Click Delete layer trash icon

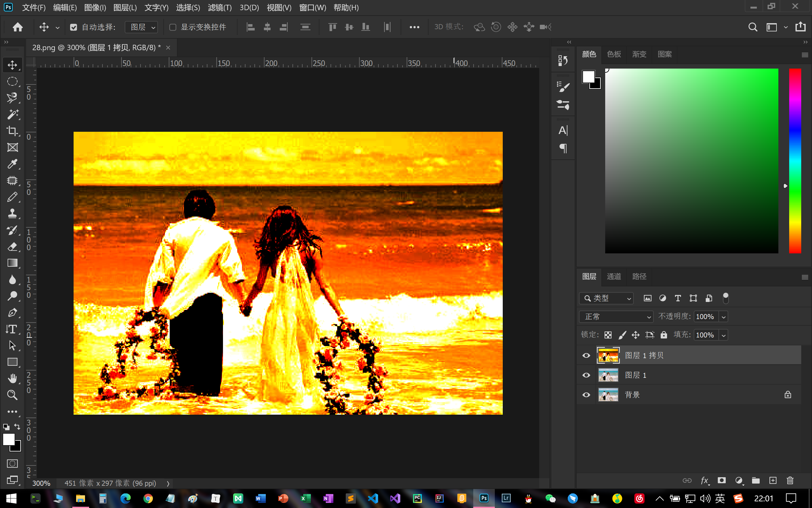click(790, 480)
